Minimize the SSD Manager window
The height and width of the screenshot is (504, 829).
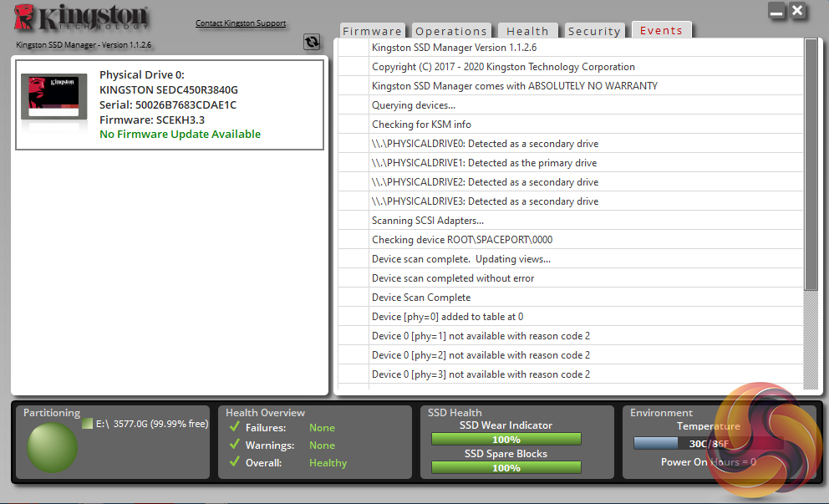coord(776,11)
